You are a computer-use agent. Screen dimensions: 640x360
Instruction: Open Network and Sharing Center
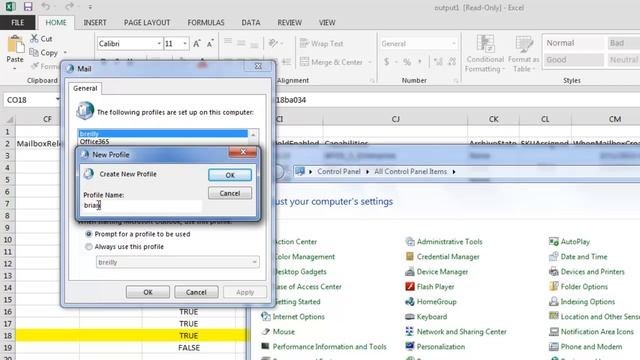(461, 332)
